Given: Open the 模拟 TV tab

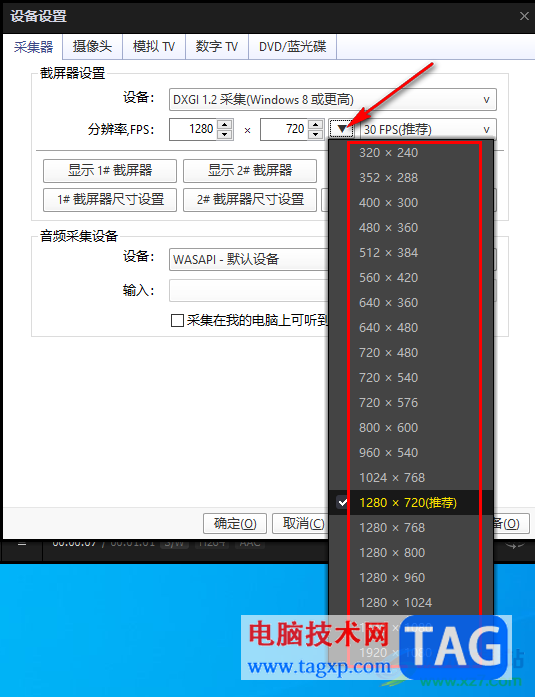Looking at the screenshot, I should pos(154,46).
